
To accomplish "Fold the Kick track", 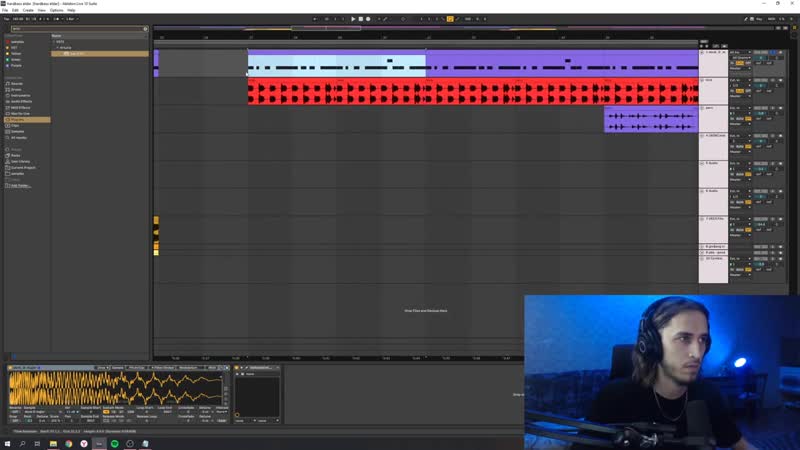I will pyautogui.click(x=702, y=80).
